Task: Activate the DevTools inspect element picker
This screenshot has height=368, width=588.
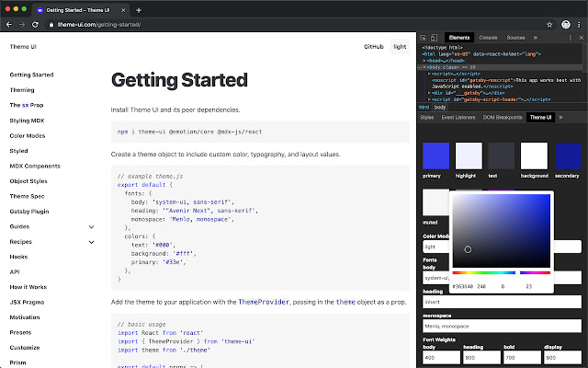Action: click(424, 38)
